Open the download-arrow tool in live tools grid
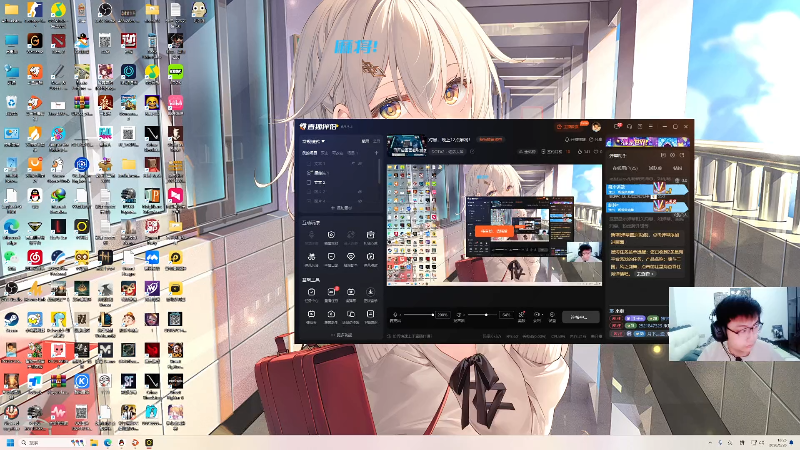Screen dimensions: 800x450 (370, 292)
